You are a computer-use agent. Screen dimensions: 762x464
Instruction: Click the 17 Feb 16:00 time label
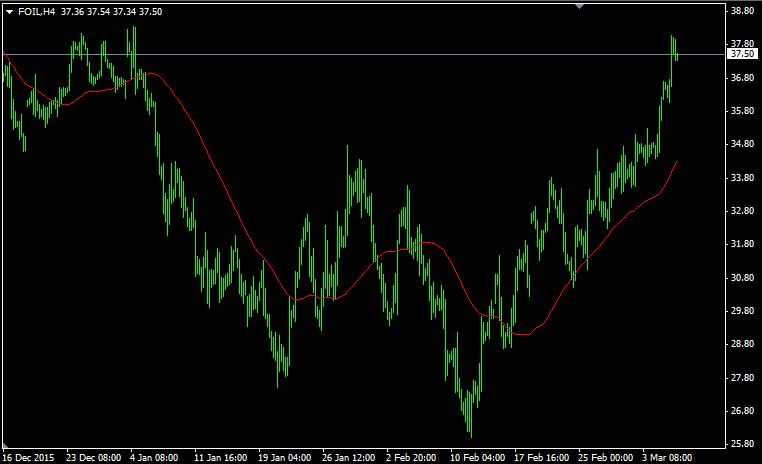pyautogui.click(x=541, y=458)
